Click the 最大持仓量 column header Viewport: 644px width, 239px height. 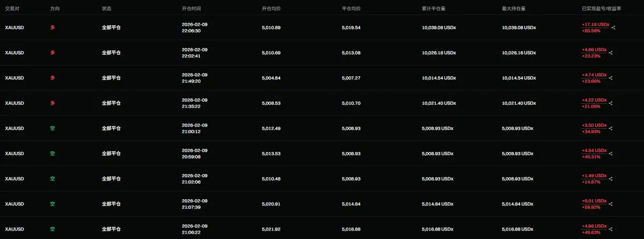click(x=514, y=9)
